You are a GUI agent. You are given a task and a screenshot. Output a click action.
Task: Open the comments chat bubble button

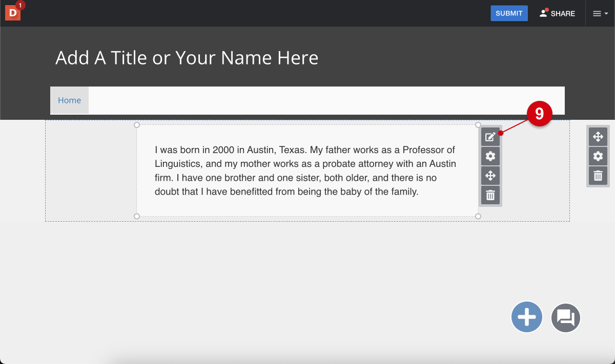[566, 318]
